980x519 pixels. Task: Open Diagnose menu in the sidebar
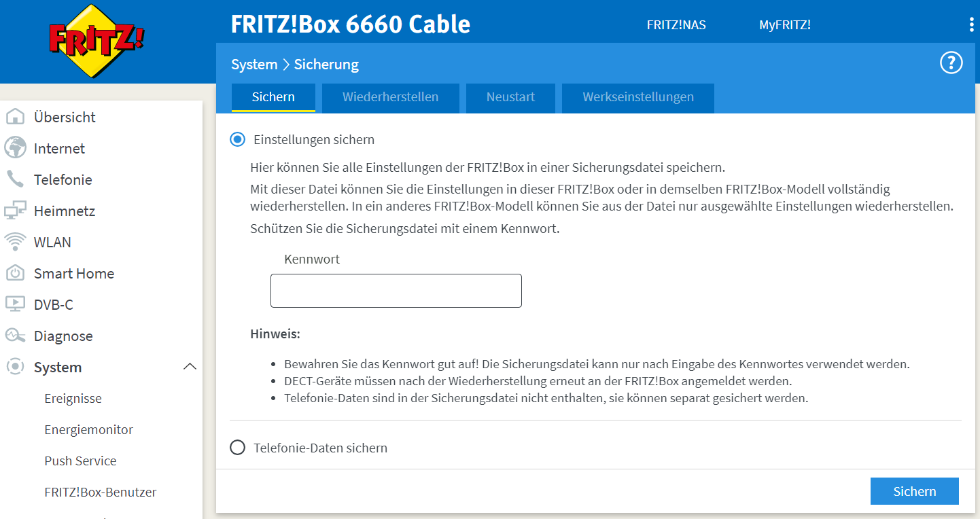pos(63,336)
